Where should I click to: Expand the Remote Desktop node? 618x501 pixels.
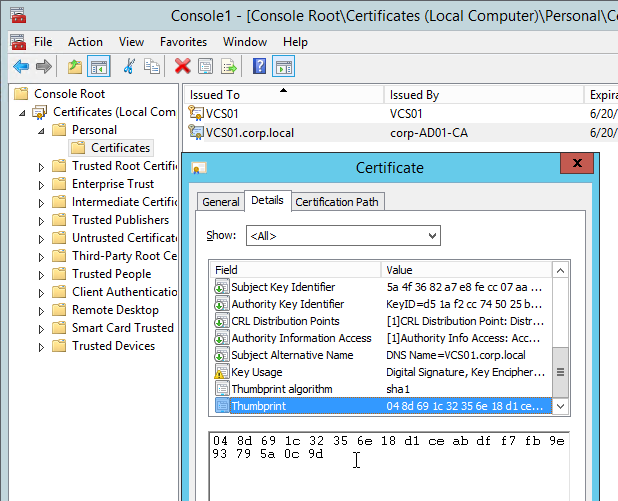coord(41,311)
